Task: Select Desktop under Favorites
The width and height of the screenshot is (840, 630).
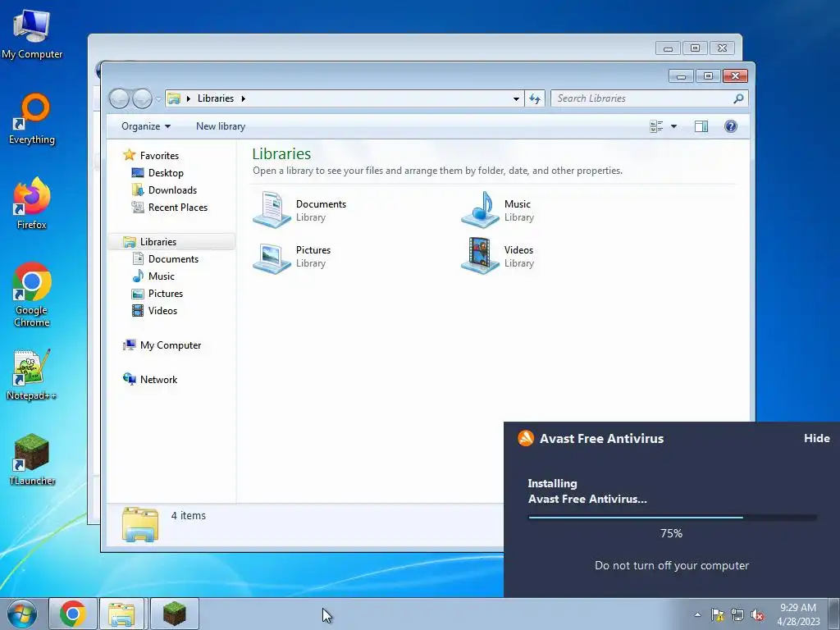Action: 166,172
